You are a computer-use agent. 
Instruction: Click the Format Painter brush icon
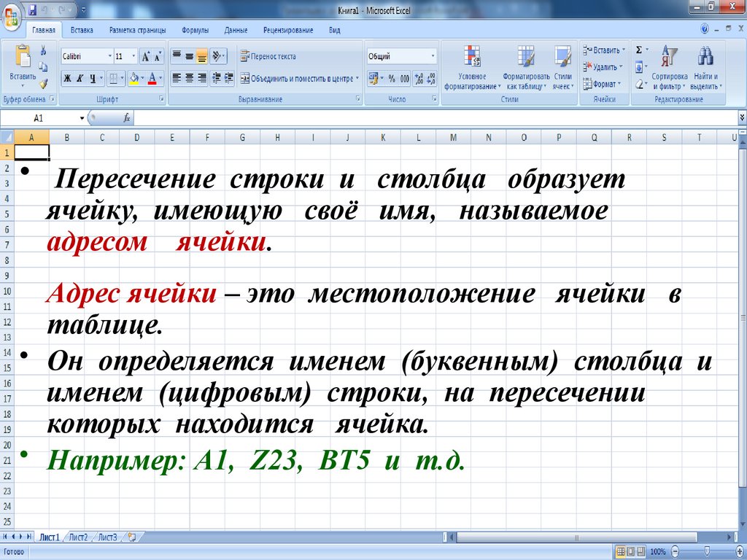[43, 84]
